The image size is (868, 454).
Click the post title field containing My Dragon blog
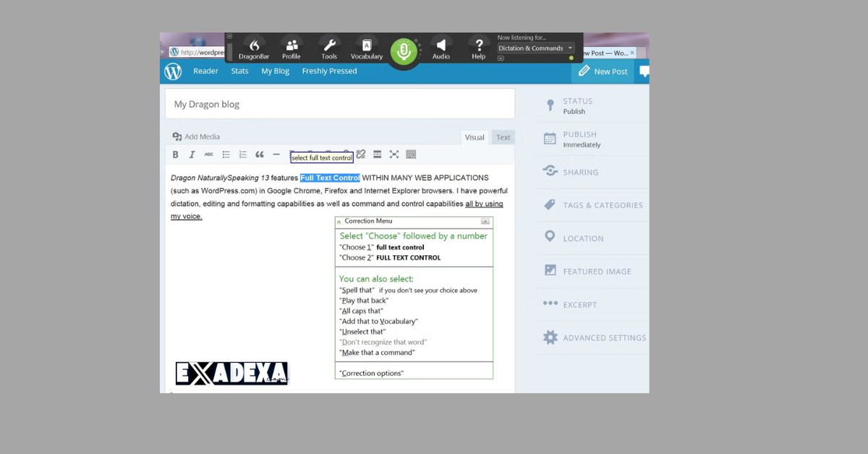[339, 103]
